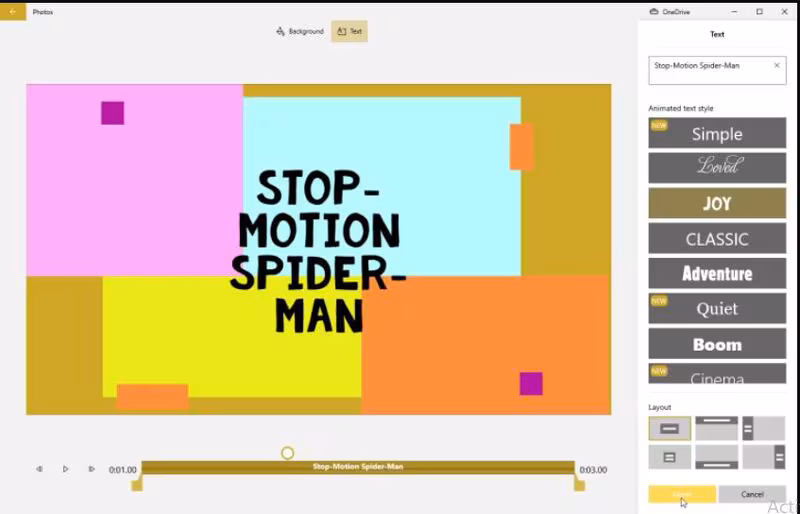800x514 pixels.
Task: Click the 0:01.00 start time label
Action: [123, 470]
